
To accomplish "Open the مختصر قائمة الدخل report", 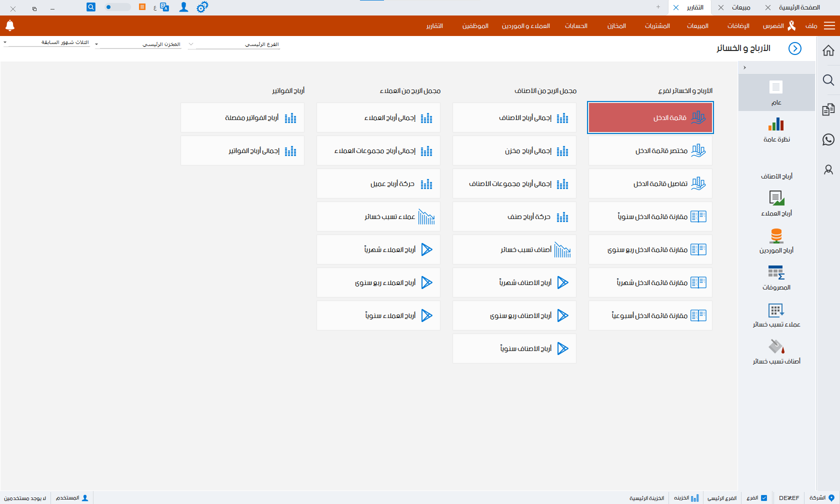I will (x=650, y=150).
